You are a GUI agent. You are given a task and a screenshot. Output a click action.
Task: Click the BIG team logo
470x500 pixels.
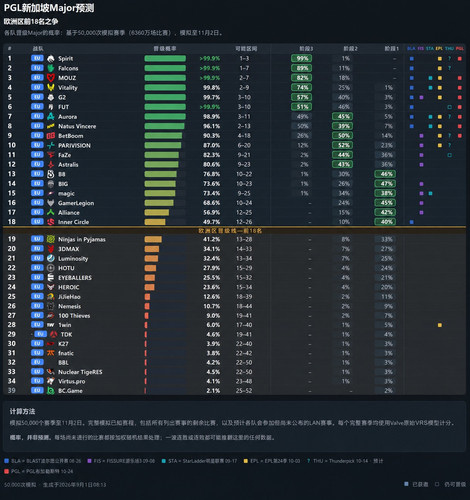(x=51, y=184)
